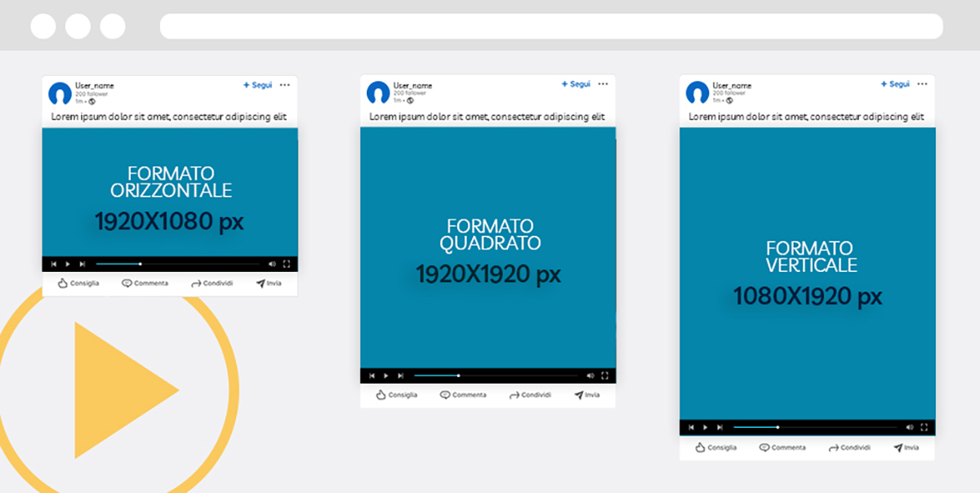Open fullscreen on vertical format video
The width and height of the screenshot is (980, 493).
coord(924,427)
